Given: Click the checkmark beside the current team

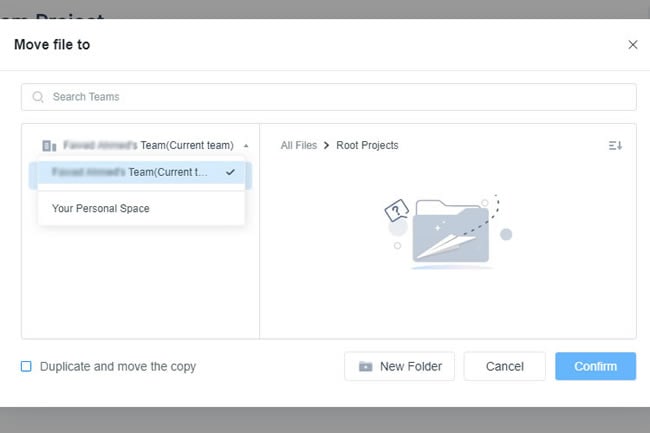Looking at the screenshot, I should click(231, 172).
